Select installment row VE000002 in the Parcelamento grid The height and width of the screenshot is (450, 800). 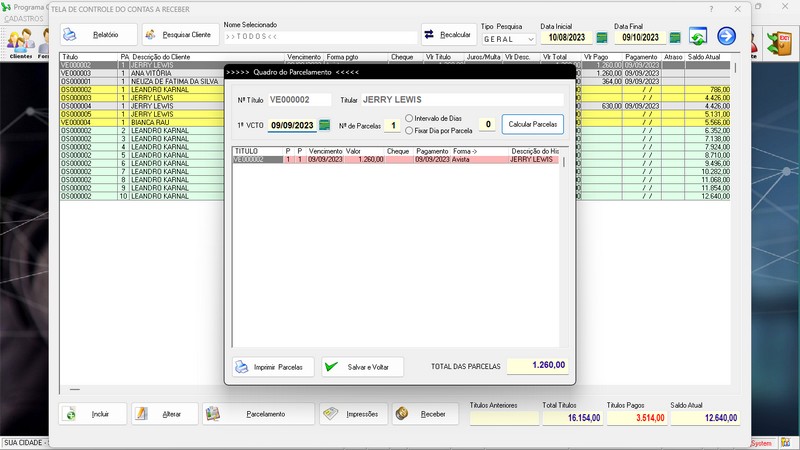pyautogui.click(x=395, y=160)
